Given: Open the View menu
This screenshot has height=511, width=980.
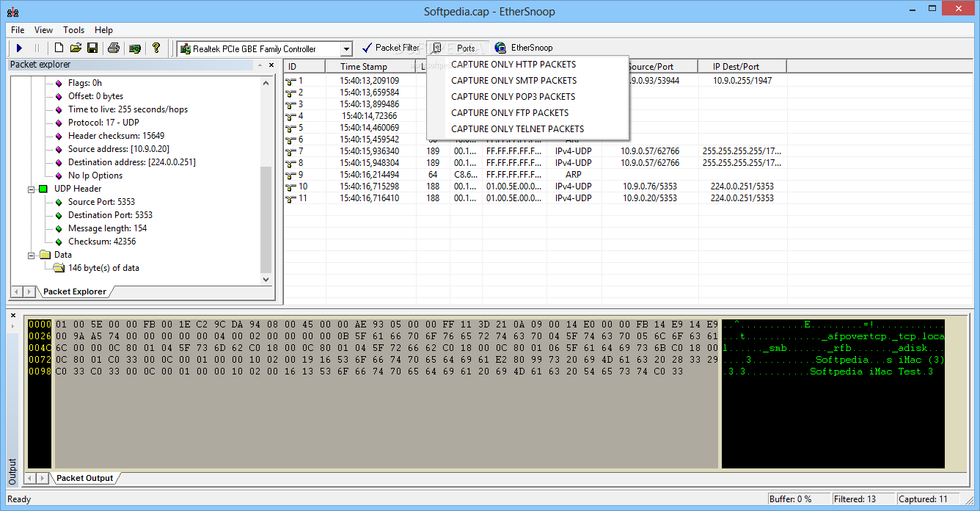Looking at the screenshot, I should point(43,30).
